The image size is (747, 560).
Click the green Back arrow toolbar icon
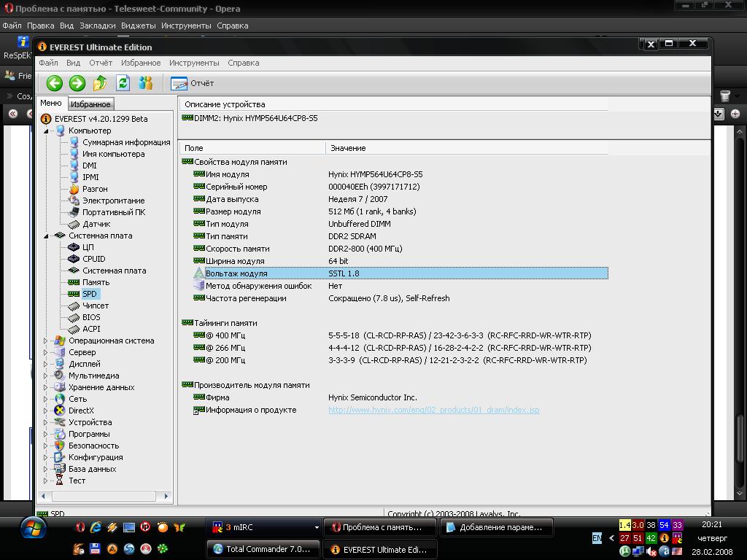[x=54, y=83]
